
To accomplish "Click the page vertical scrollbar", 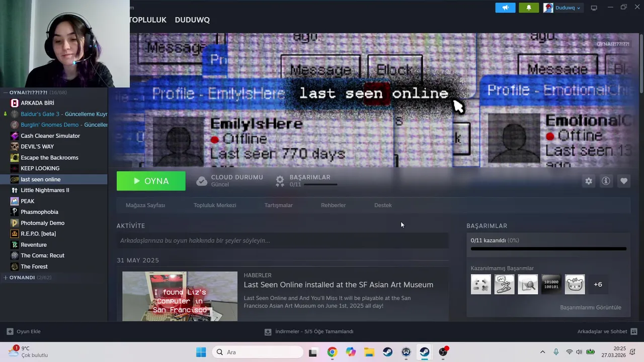I will pos(641,63).
